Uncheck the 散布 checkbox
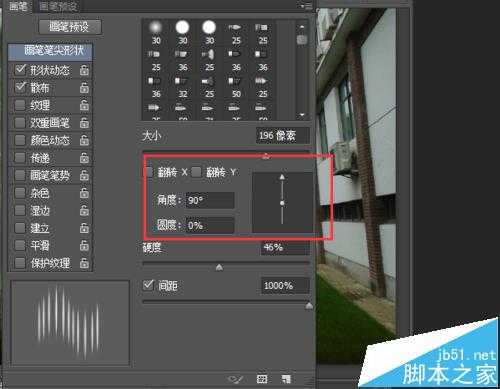Viewport: 500px width, 389px height. click(x=20, y=87)
